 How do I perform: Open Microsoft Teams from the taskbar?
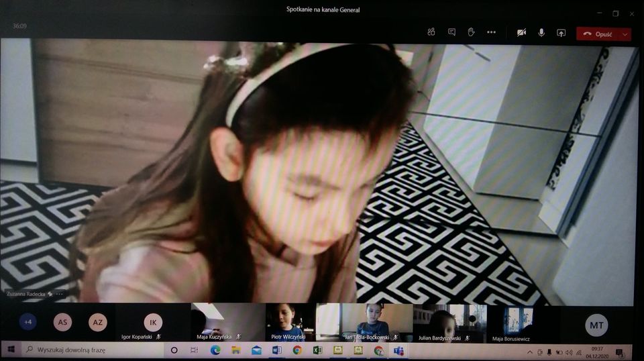398,350
